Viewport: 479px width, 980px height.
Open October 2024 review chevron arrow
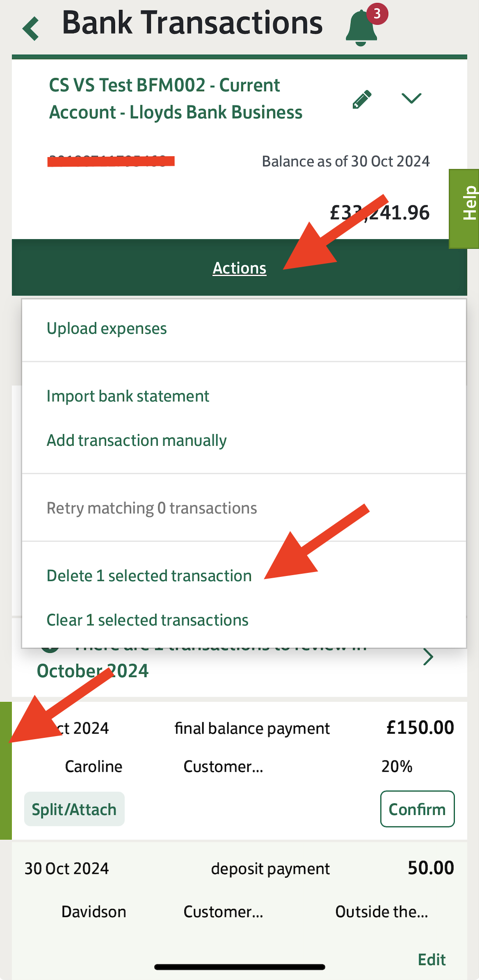pos(428,657)
